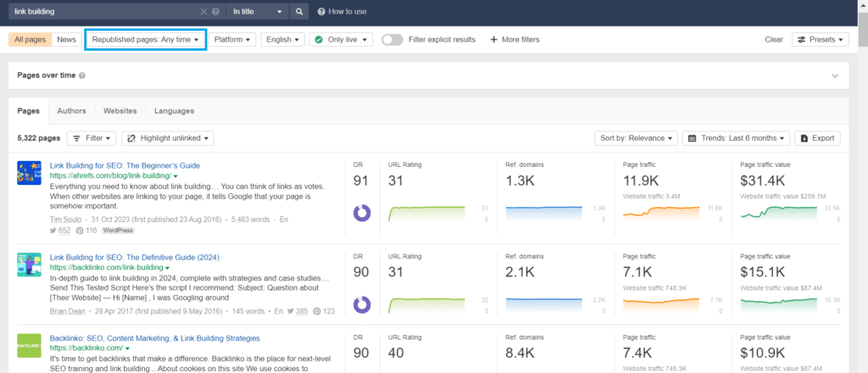
Task: Click the green check icon in Only live
Action: pos(319,40)
